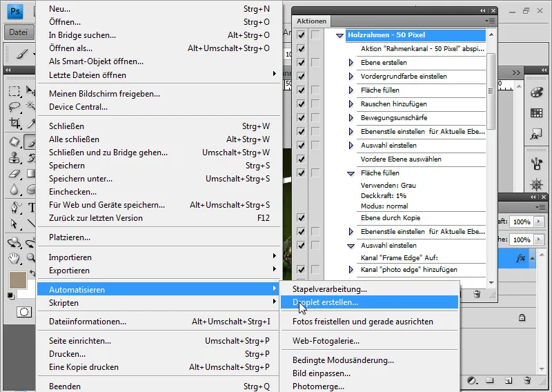Select the Gradient tool

pyautogui.click(x=31, y=173)
